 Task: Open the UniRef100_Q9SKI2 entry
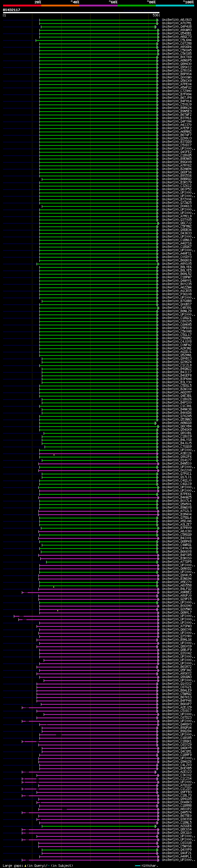177,67
